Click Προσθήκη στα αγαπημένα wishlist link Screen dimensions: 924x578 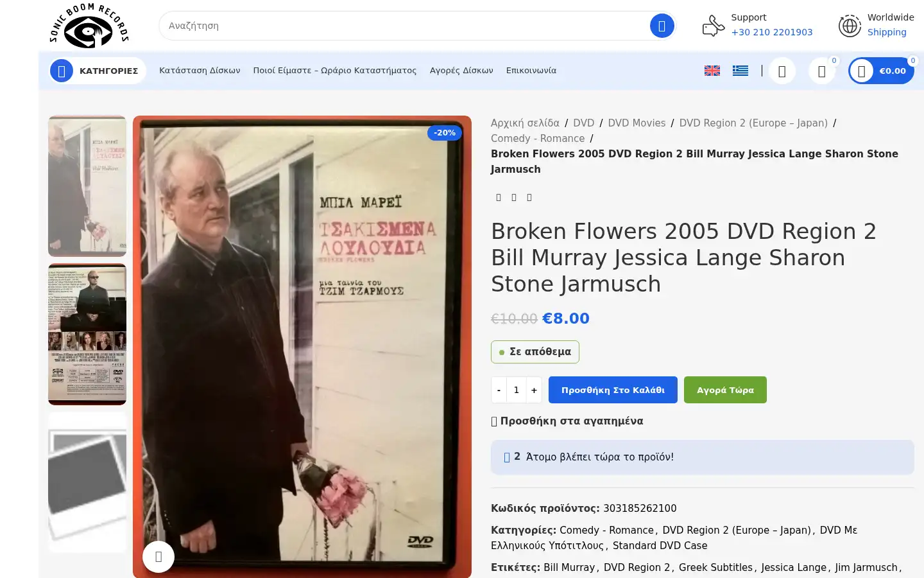[x=567, y=421]
